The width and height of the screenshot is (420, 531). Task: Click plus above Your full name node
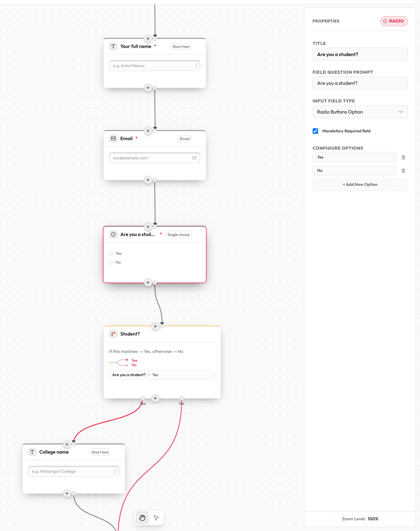coord(148,39)
